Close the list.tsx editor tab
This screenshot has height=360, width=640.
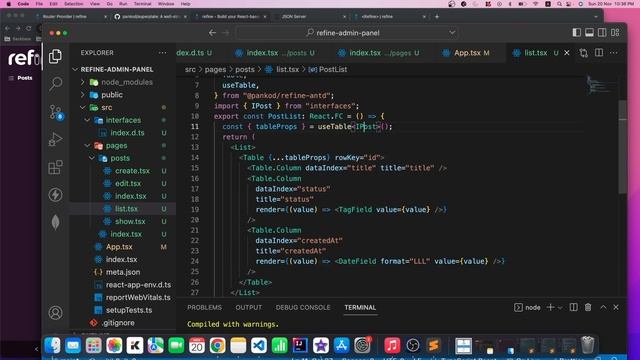pos(567,53)
